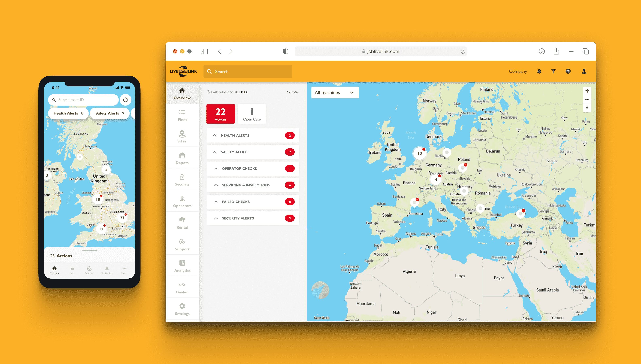Open the Overview page in the sidebar

(182, 93)
